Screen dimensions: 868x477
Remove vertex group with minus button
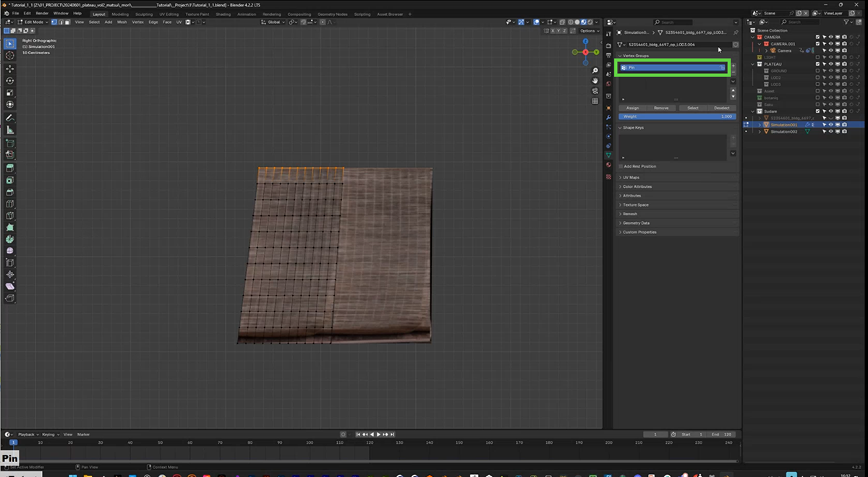point(733,72)
